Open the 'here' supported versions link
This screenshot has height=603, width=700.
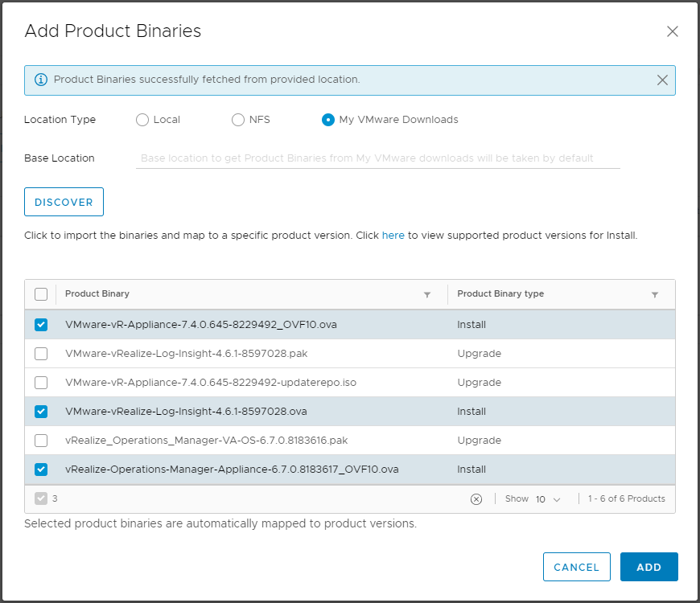393,236
